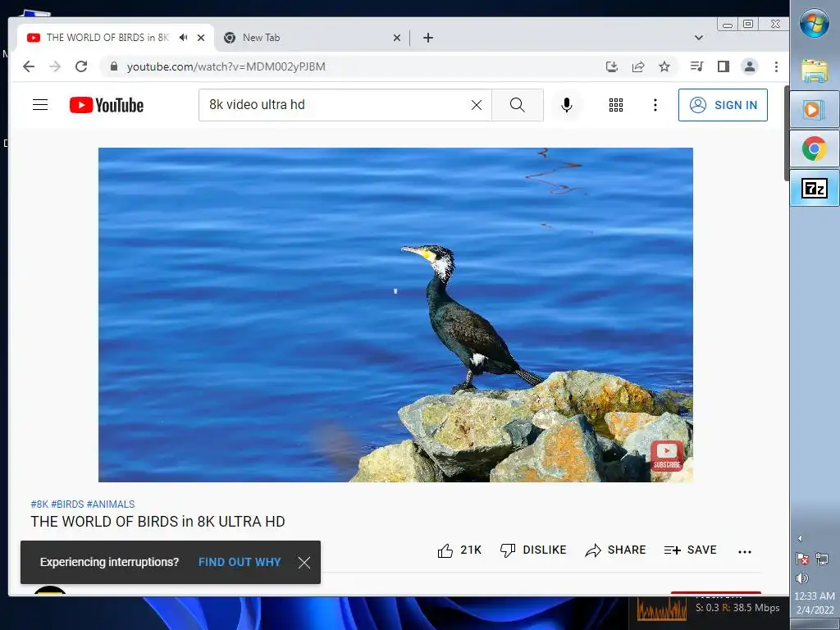Clear the search text with X

coord(477,105)
